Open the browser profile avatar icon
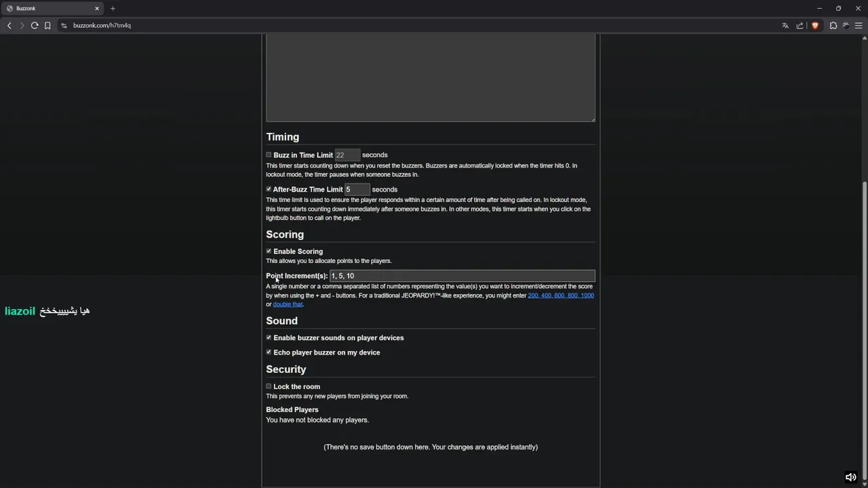This screenshot has height=488, width=868. click(x=846, y=26)
